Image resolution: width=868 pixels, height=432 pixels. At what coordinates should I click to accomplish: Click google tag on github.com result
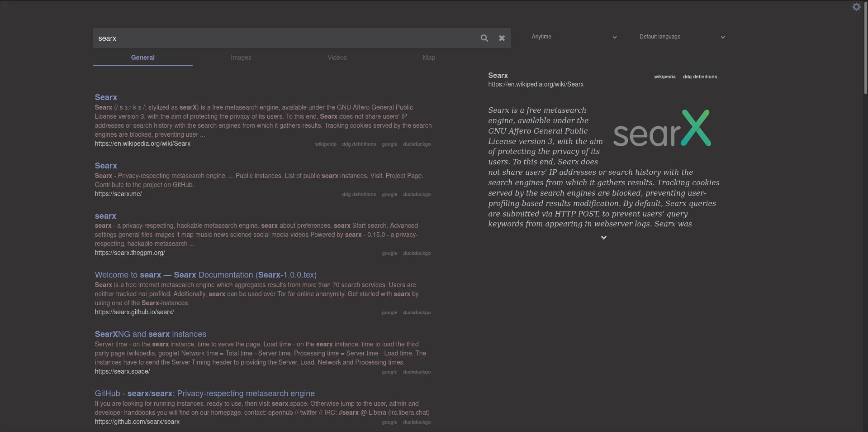coord(389,422)
